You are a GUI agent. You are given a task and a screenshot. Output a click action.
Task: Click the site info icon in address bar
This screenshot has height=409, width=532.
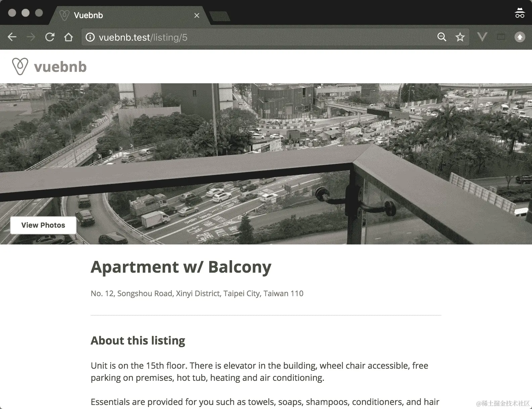click(90, 37)
